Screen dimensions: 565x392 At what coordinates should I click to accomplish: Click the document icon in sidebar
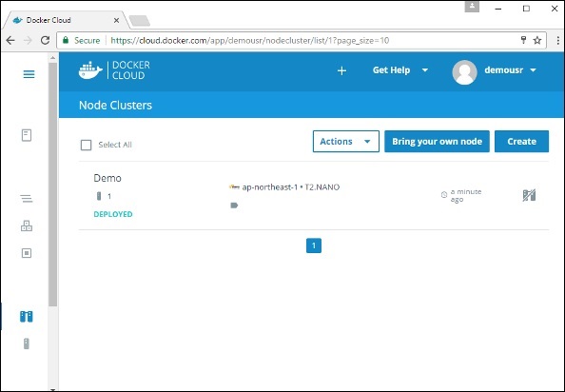pyautogui.click(x=27, y=135)
